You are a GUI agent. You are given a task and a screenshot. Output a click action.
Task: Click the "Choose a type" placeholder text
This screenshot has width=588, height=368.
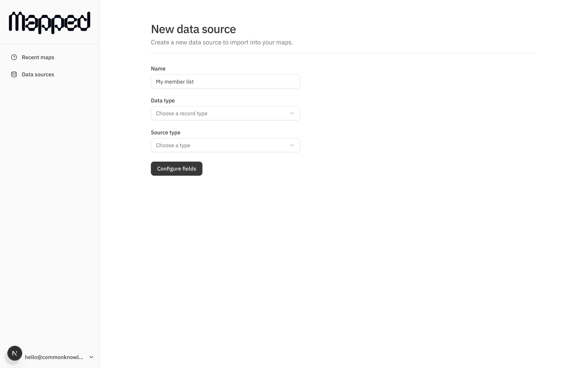173,145
